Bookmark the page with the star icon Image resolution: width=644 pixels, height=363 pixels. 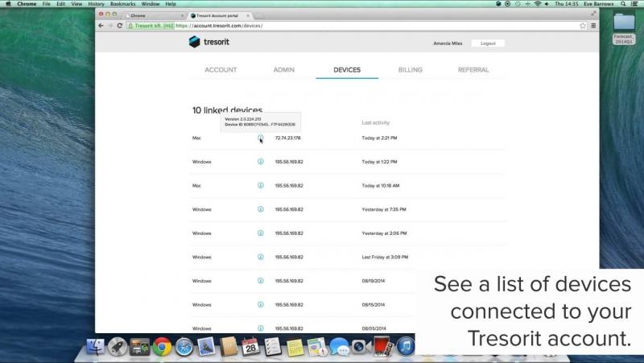(582, 26)
